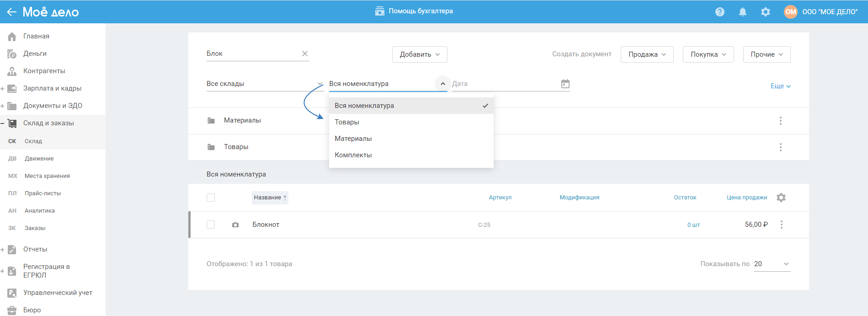Choose Комплекты from the dropdown list
Viewport: 868px width, 316px height.
tap(353, 155)
